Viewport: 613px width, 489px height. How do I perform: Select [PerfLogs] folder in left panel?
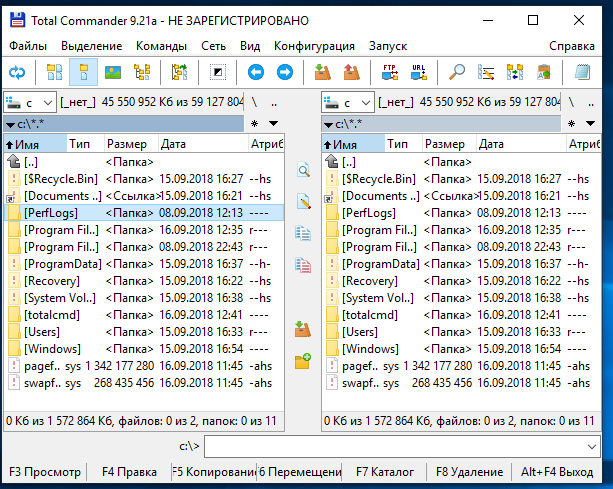(144, 213)
